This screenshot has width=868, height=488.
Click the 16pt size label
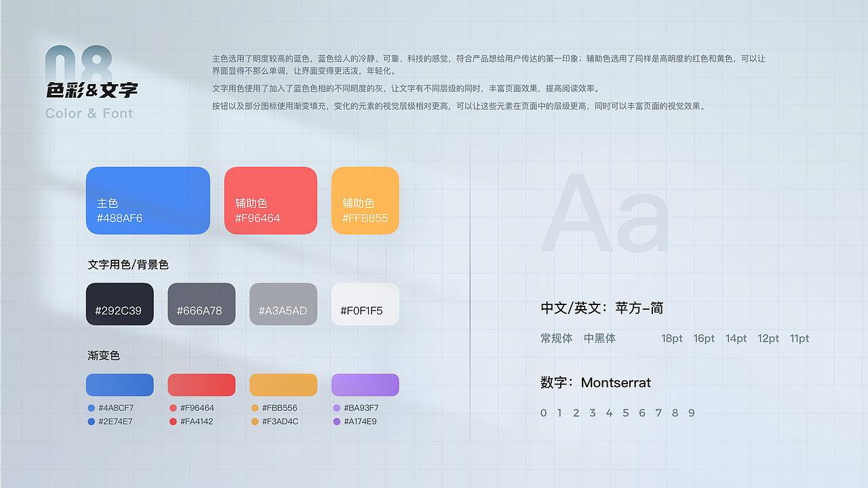pos(704,338)
